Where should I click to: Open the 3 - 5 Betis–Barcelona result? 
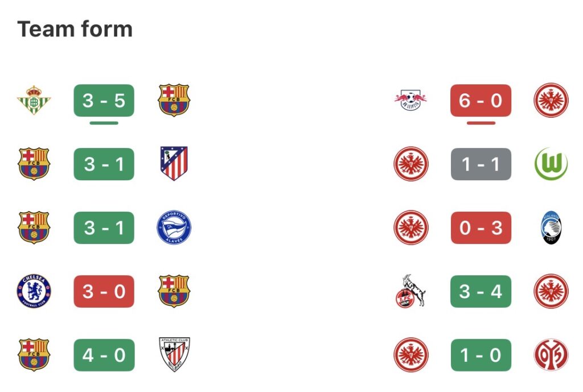tap(104, 101)
